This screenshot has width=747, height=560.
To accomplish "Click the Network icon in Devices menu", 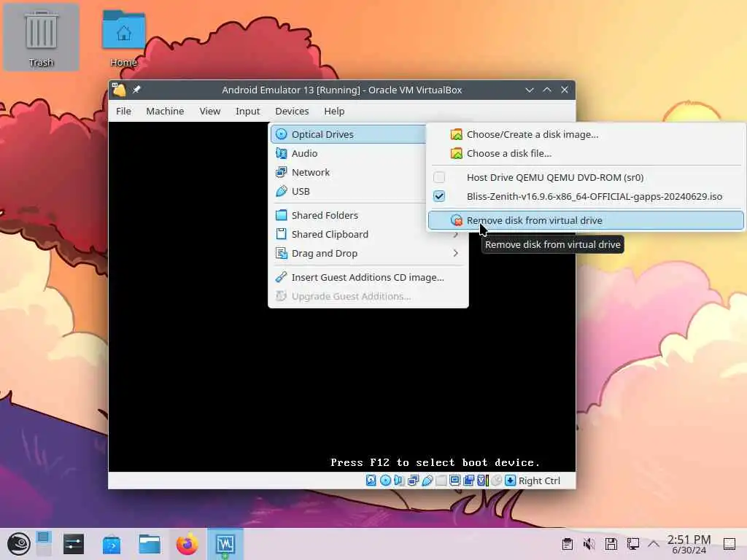I will pos(282,172).
